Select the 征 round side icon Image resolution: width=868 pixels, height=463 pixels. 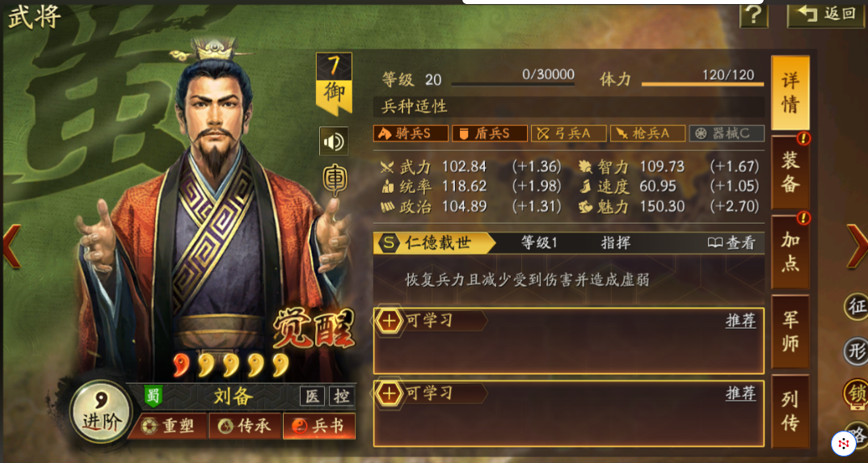pos(855,306)
